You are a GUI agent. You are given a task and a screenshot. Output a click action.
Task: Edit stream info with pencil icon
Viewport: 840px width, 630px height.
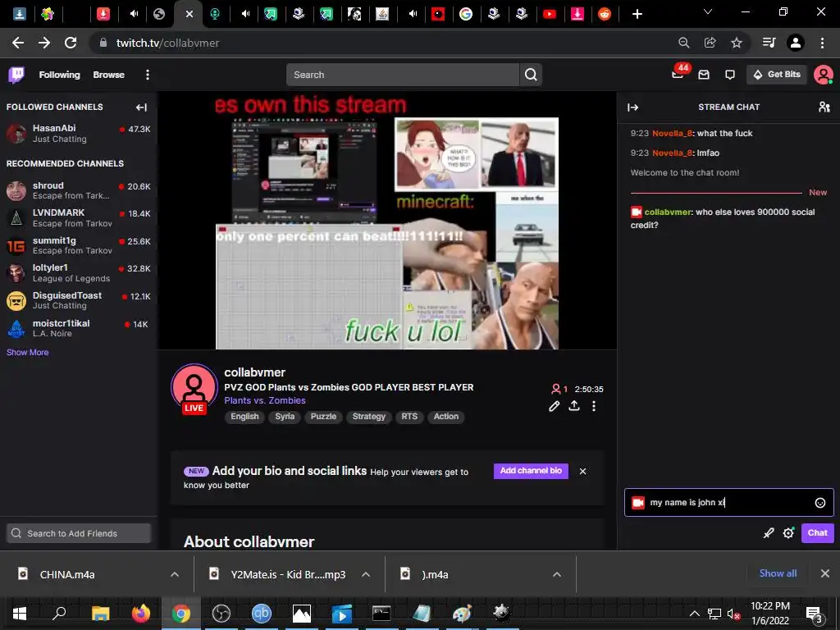point(554,406)
